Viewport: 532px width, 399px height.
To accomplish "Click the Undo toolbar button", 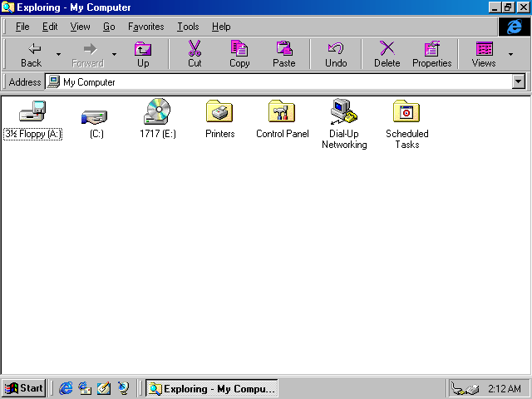I will 336,54.
